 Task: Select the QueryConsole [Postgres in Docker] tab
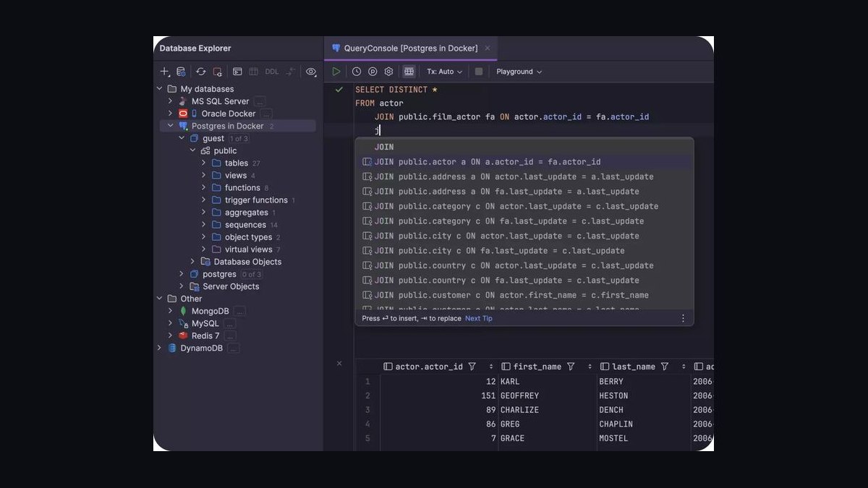(x=410, y=48)
